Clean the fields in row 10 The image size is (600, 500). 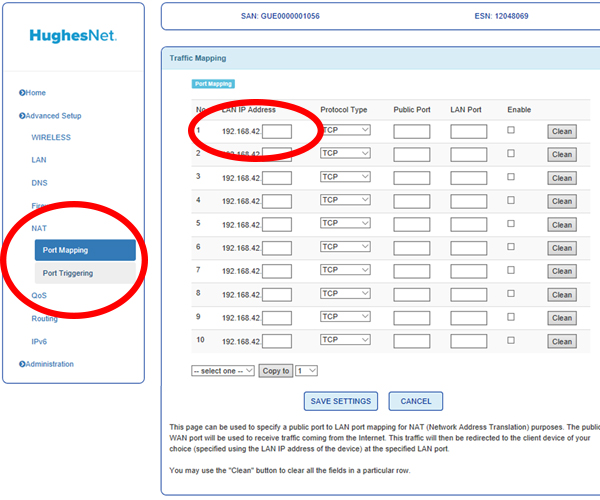(x=562, y=342)
